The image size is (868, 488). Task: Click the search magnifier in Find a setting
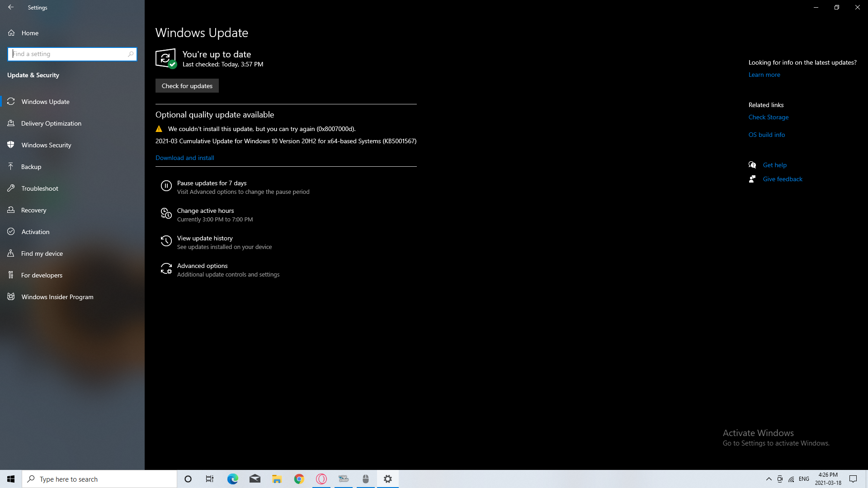(131, 54)
